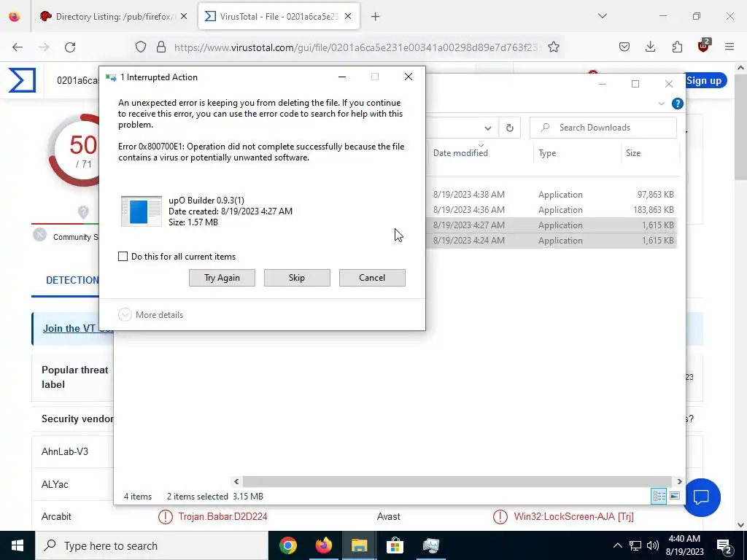Open the tracking protection shield icon
Viewport: 747px width, 560px height.
click(x=141, y=47)
